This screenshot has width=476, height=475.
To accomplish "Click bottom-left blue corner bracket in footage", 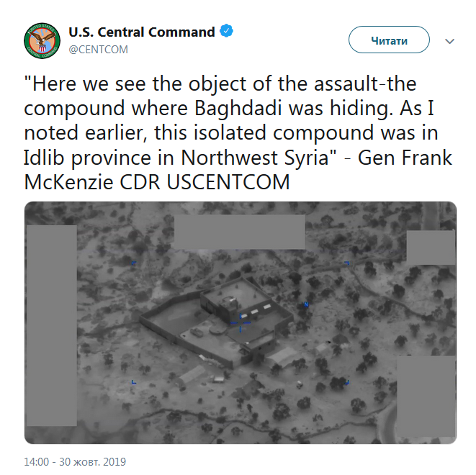I will [133, 382].
